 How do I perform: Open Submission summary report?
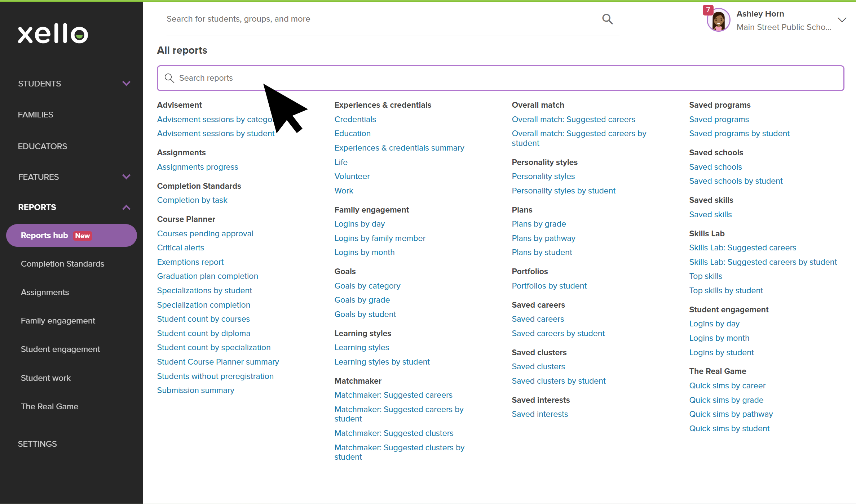pyautogui.click(x=196, y=390)
